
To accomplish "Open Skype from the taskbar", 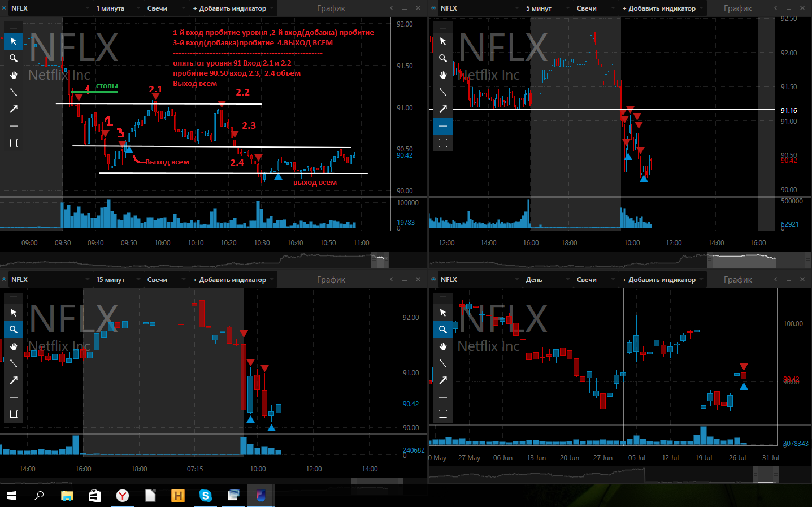I will [206, 496].
